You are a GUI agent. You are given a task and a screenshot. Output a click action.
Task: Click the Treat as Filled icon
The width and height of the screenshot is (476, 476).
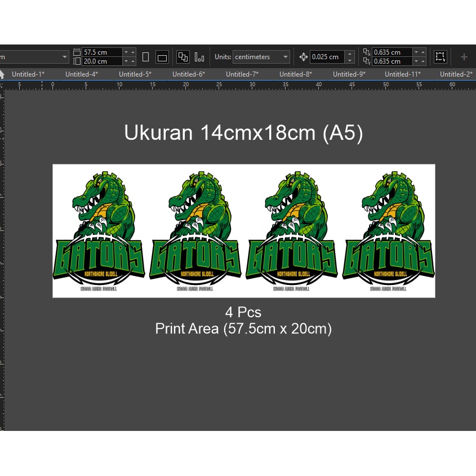click(x=440, y=56)
